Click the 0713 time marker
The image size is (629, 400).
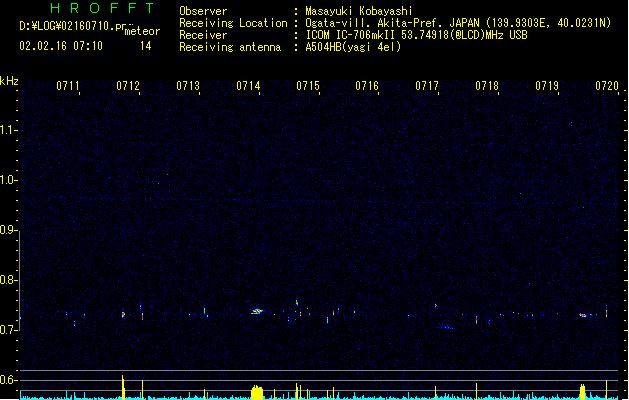coord(188,86)
